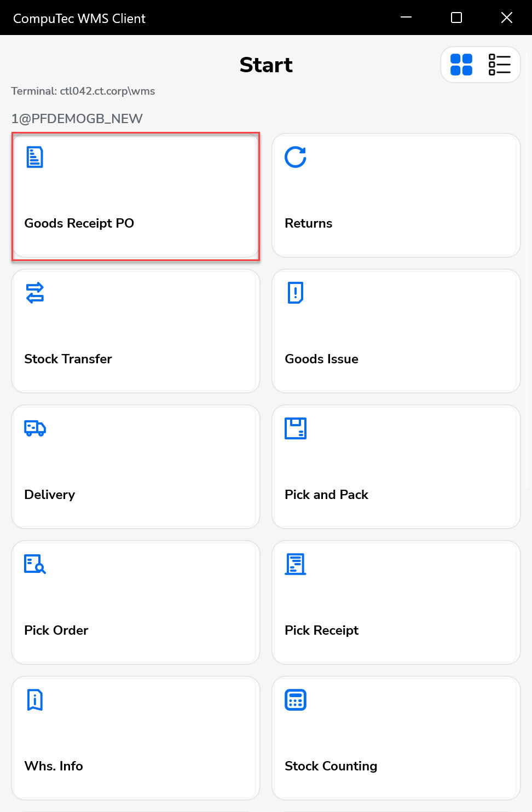532x812 pixels.
Task: Open Goods Issue label
Action: (322, 359)
